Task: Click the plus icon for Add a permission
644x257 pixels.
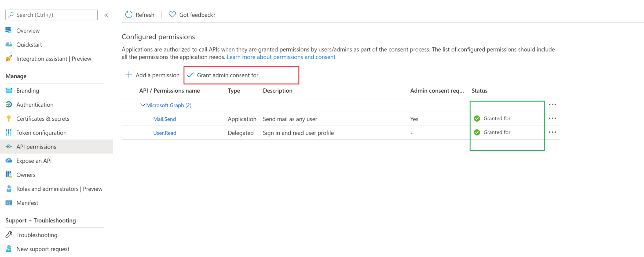Action: pos(129,75)
